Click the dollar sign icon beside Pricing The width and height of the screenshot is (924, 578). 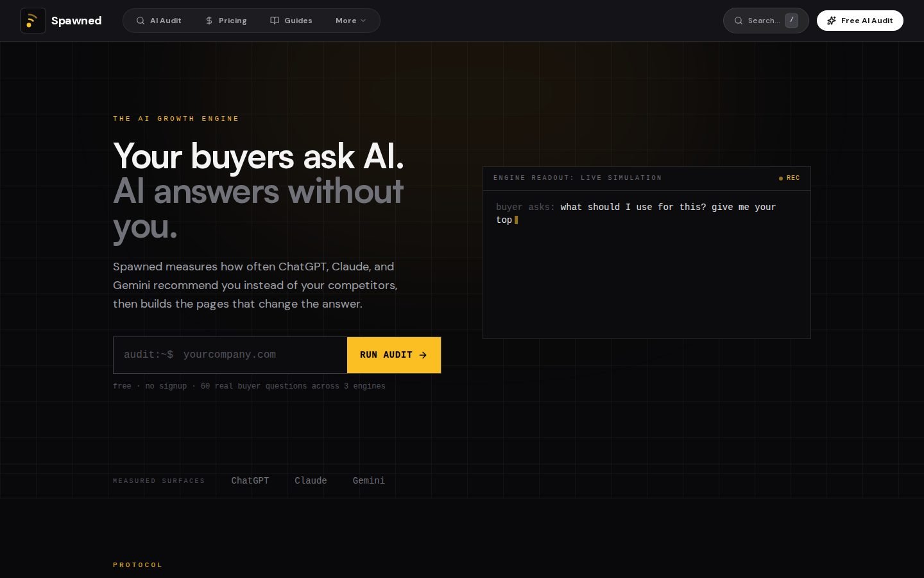pos(209,21)
